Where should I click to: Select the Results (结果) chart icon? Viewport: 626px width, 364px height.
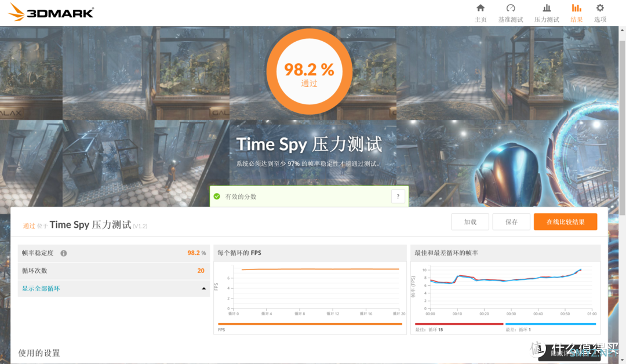tap(576, 8)
